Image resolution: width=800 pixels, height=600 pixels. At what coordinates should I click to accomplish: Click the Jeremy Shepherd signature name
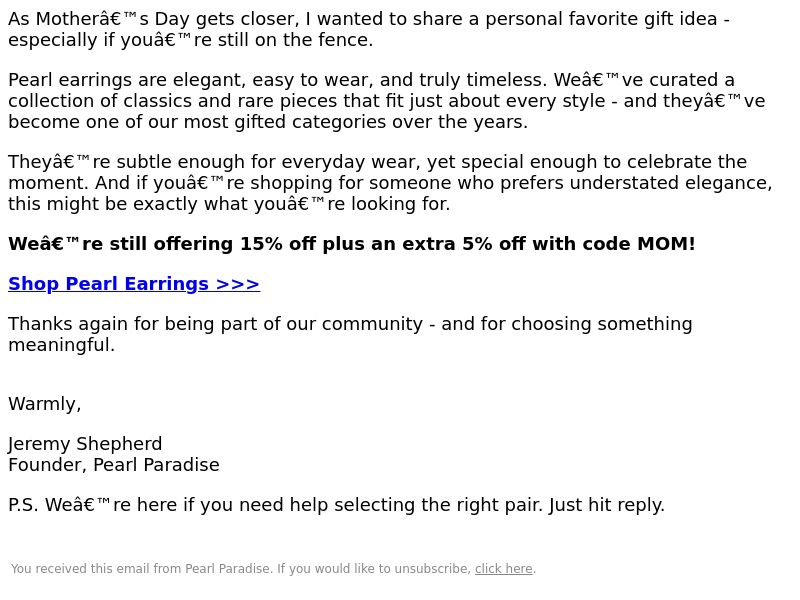pyautogui.click(x=85, y=444)
